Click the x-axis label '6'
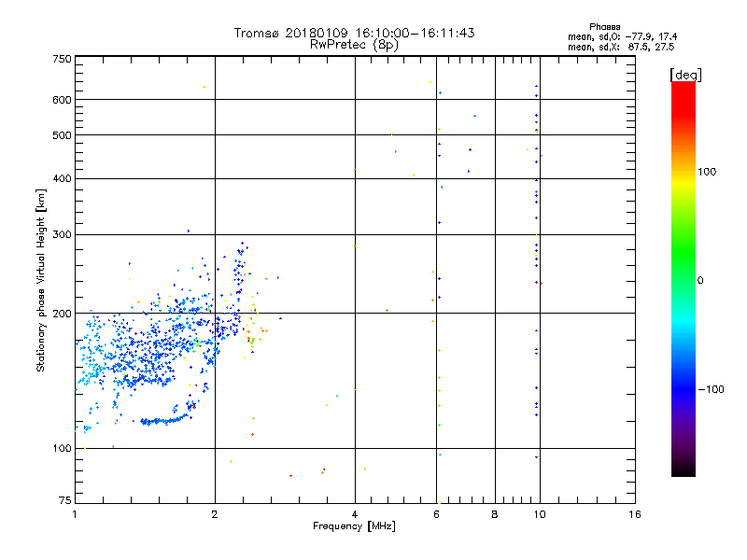The image size is (747, 560). point(436,514)
